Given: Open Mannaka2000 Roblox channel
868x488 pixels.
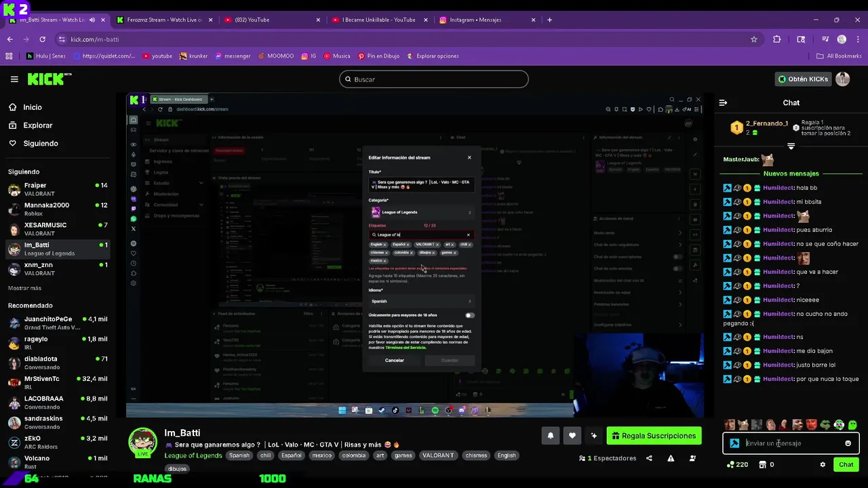Looking at the screenshot, I should point(57,209).
